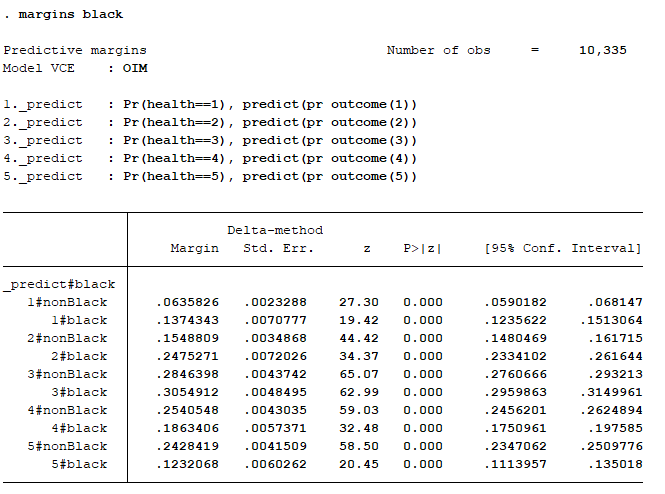Click the number of observations value 10,335

pos(602,51)
